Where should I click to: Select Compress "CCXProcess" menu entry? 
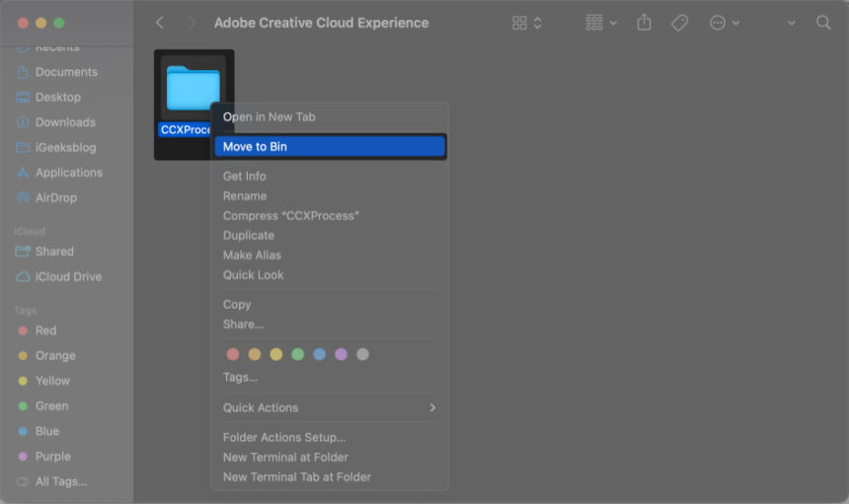click(290, 215)
